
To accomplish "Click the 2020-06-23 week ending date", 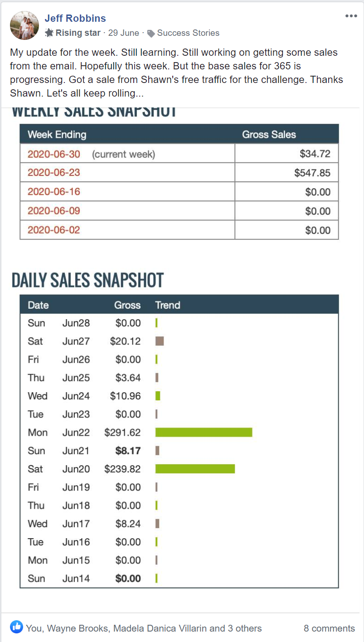I will point(54,173).
